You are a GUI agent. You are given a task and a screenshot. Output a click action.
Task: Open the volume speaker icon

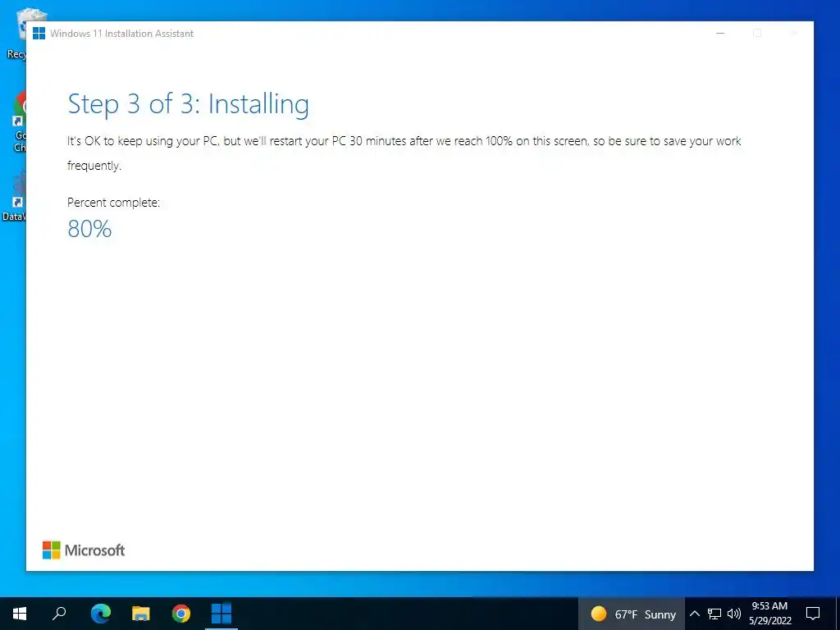734,614
